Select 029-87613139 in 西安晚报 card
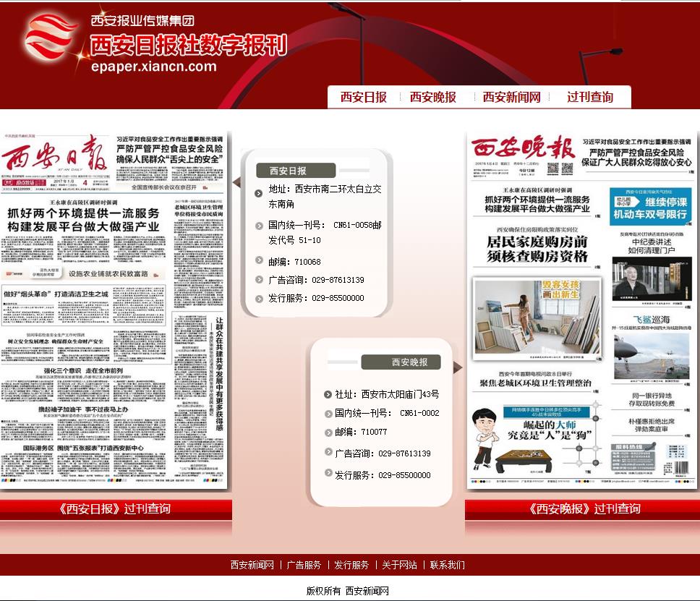700x601 pixels. [404, 453]
